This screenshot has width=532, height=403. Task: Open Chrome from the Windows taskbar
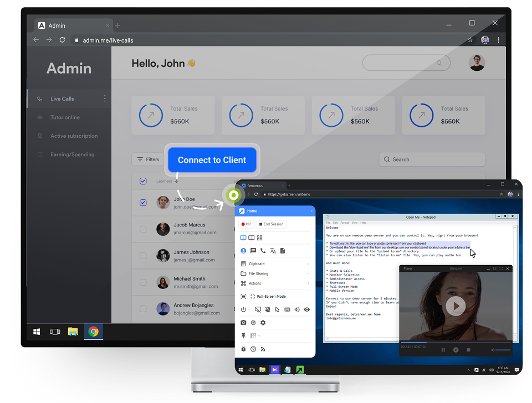pyautogui.click(x=93, y=332)
